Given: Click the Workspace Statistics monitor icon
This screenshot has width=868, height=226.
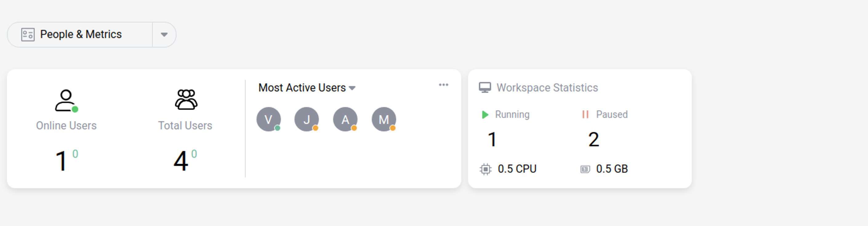Looking at the screenshot, I should (x=485, y=88).
